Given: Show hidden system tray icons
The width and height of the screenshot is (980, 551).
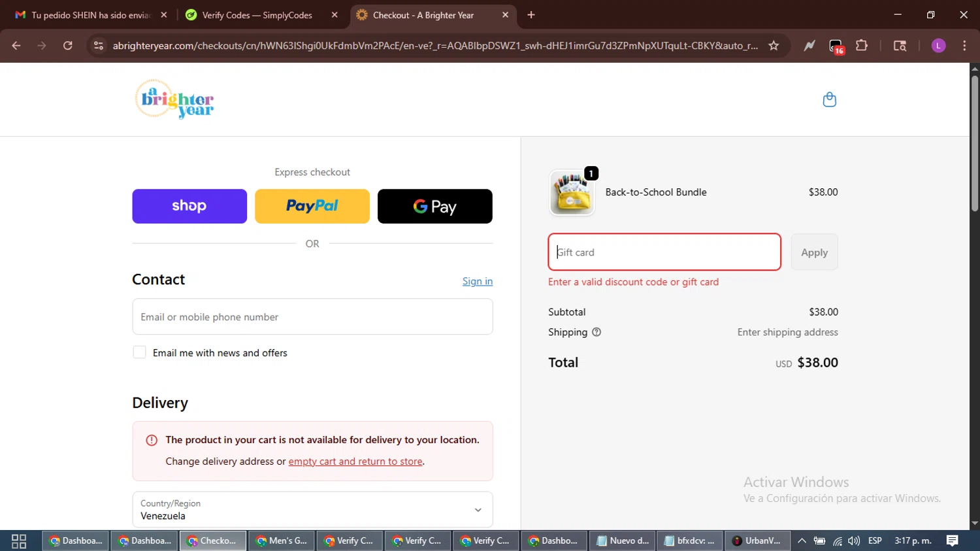Looking at the screenshot, I should coord(802,541).
